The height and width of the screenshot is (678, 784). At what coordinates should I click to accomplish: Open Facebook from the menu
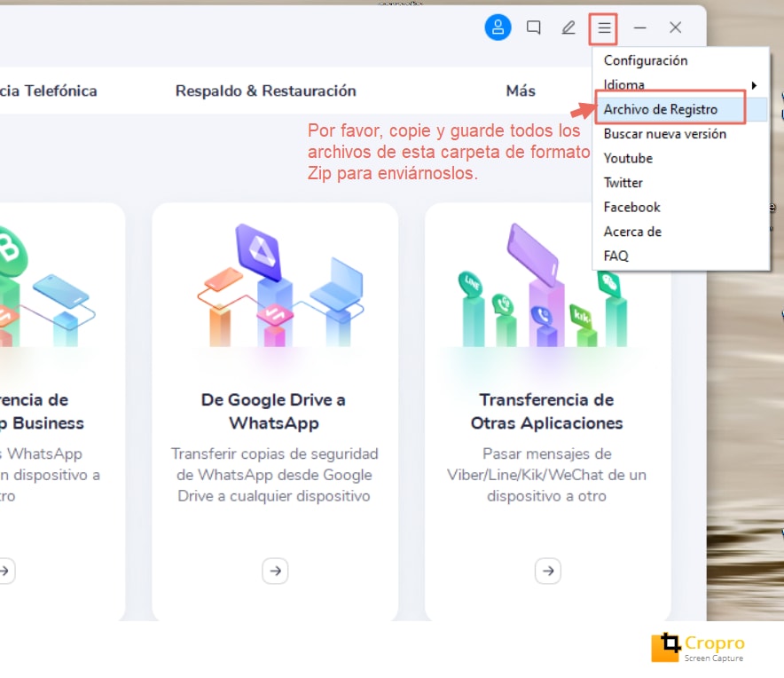tap(631, 207)
